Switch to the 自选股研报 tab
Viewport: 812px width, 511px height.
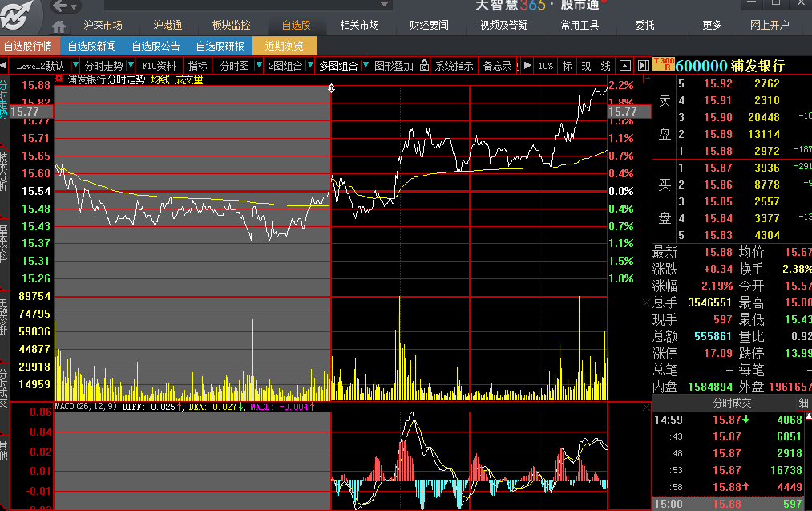[x=220, y=46]
